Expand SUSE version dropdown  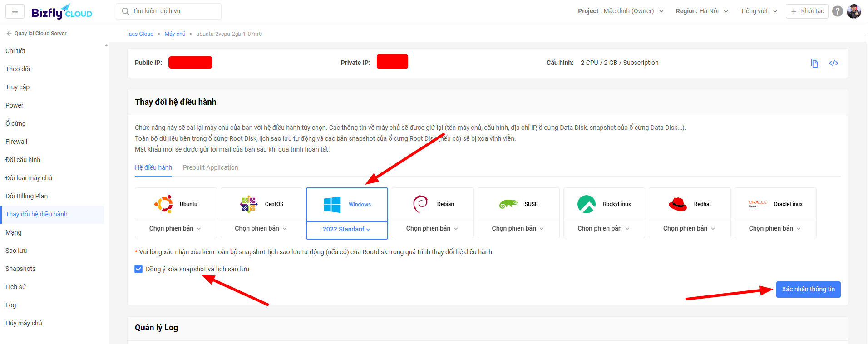(x=518, y=229)
